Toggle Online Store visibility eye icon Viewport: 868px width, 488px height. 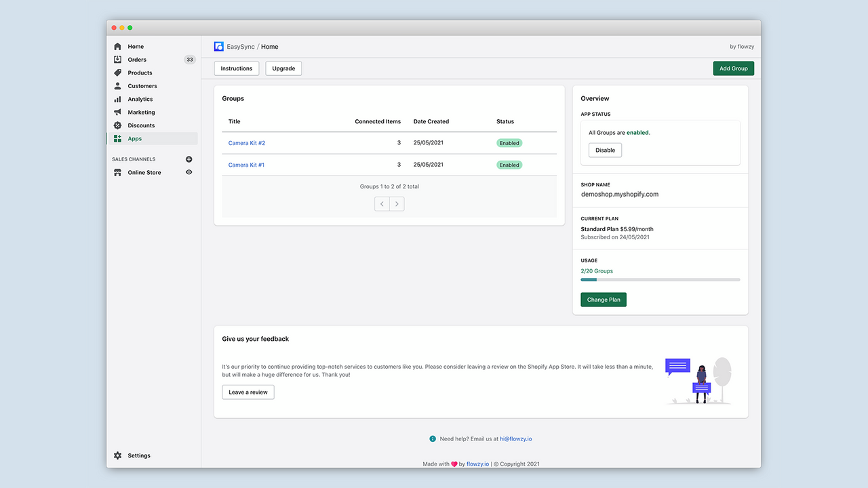[189, 172]
